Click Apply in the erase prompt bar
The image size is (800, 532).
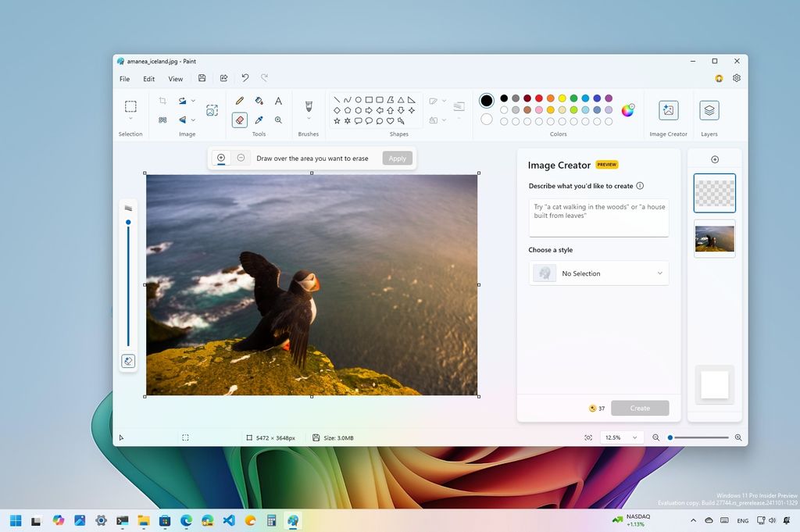point(397,158)
